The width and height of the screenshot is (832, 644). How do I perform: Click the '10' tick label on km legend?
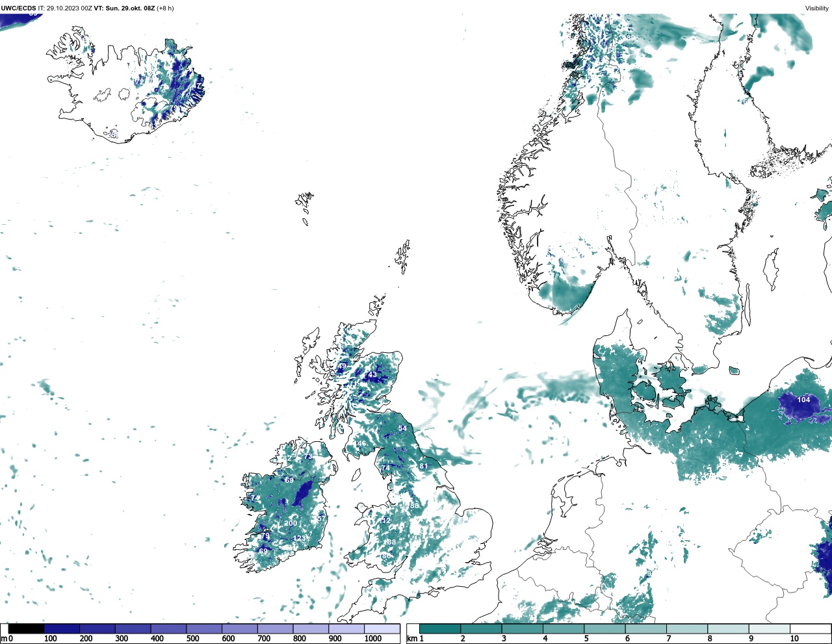[794, 639]
